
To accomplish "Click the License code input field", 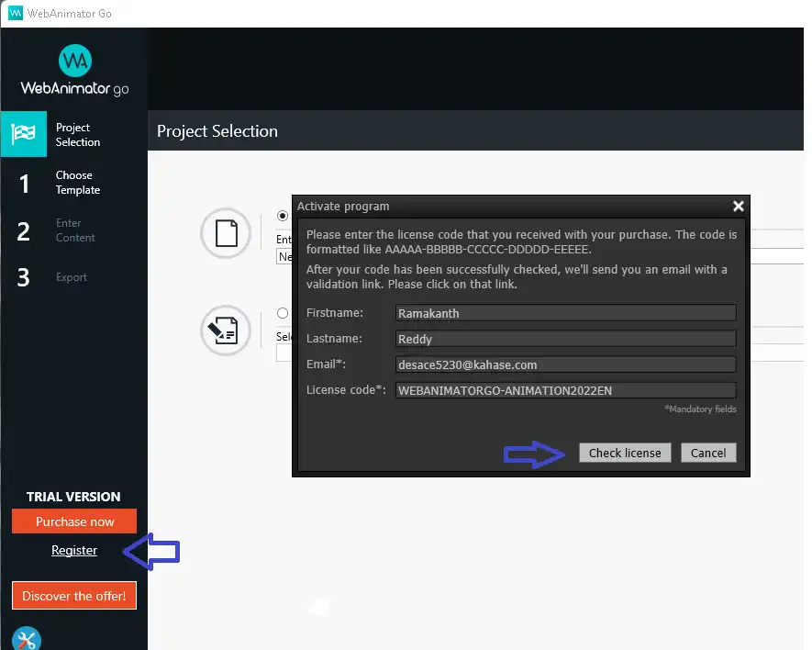I will [x=565, y=390].
